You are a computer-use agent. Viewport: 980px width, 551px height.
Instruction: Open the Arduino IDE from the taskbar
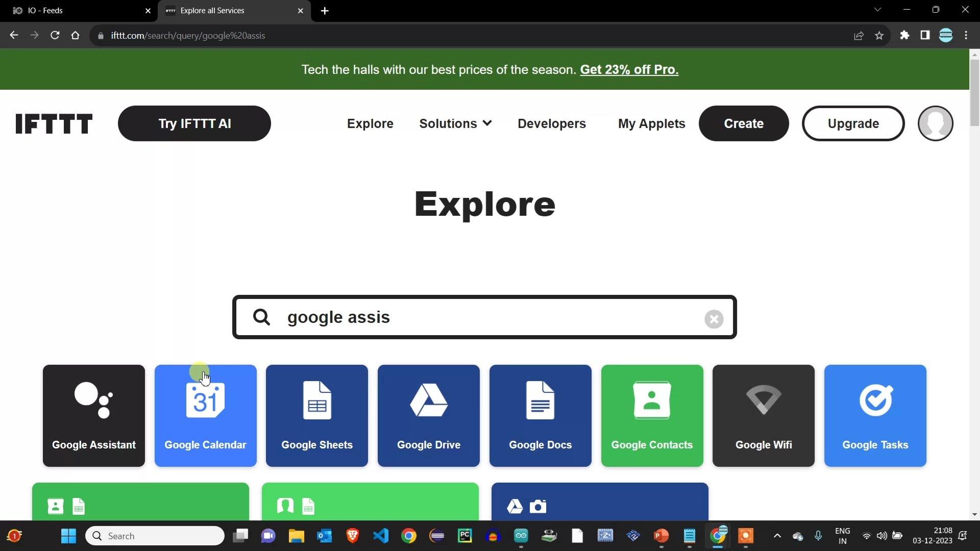521,536
